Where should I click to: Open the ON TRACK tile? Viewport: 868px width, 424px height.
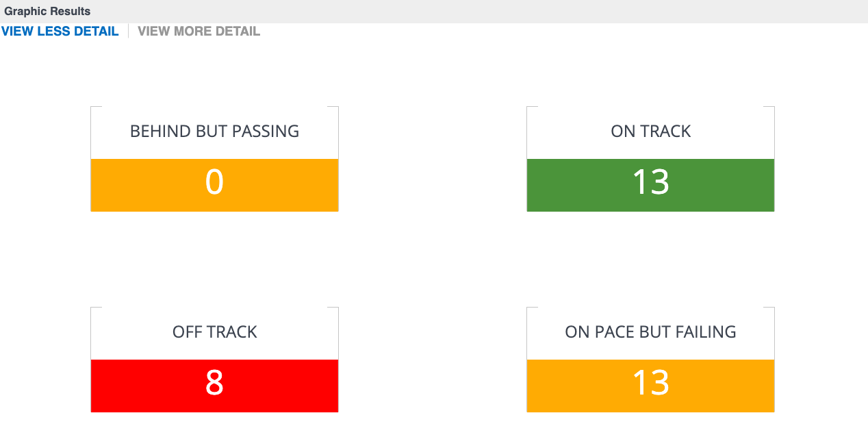(x=650, y=158)
